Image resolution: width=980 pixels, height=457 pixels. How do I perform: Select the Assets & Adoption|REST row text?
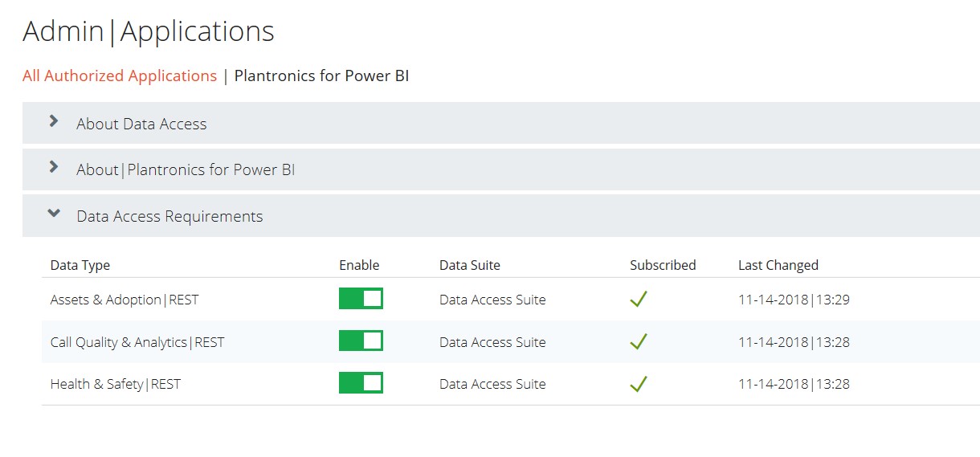pos(125,300)
